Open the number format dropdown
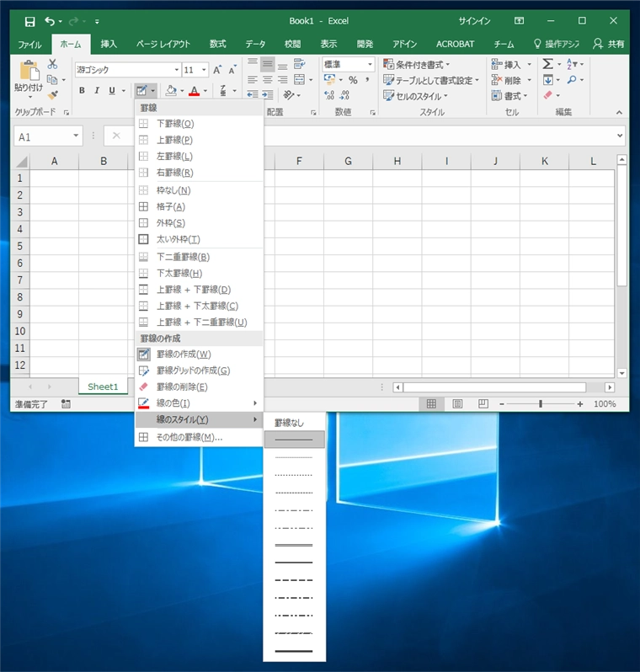Screen dimensions: 640x672 point(370,64)
